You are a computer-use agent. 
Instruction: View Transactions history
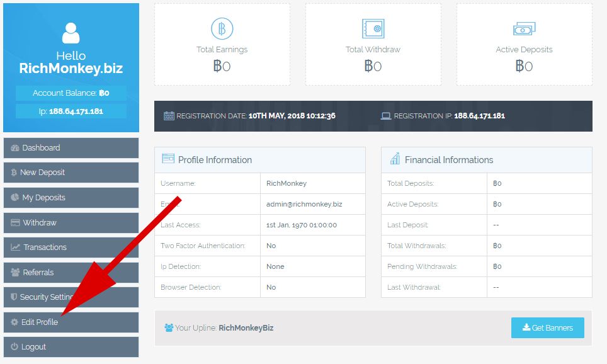tap(71, 247)
